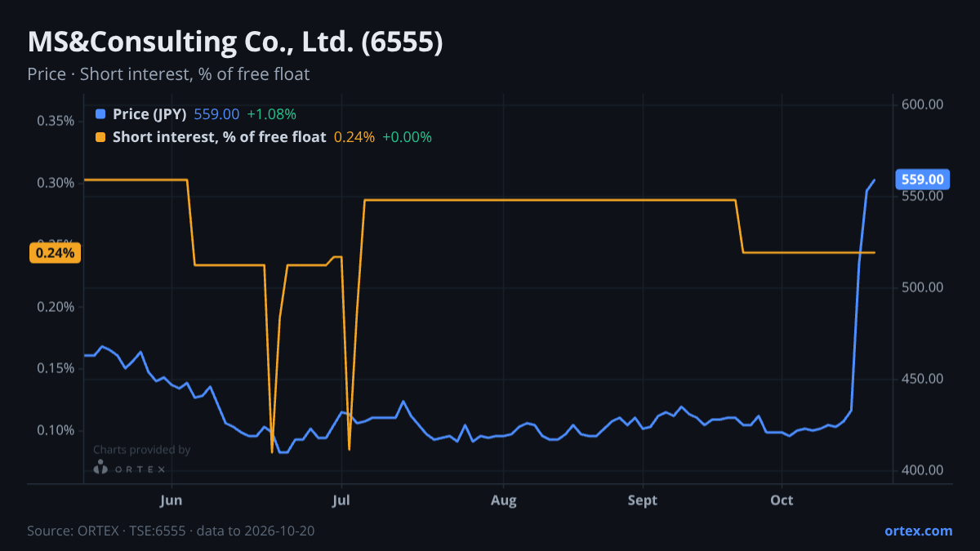Click the 400.00 right axis label

[x=923, y=470]
